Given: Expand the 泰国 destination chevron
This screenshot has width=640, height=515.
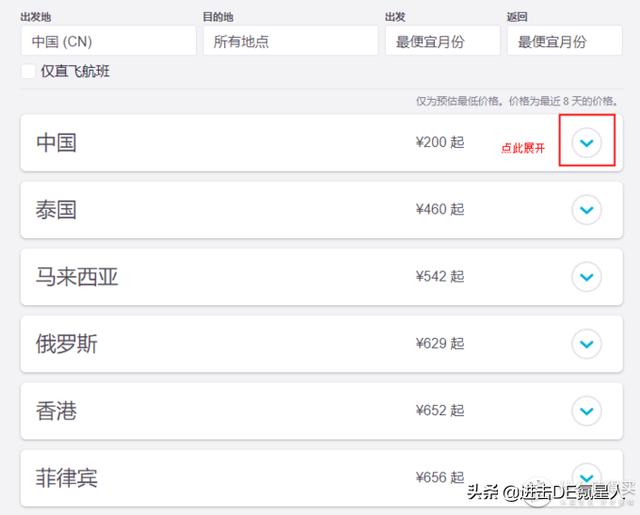Looking at the screenshot, I should 587,210.
